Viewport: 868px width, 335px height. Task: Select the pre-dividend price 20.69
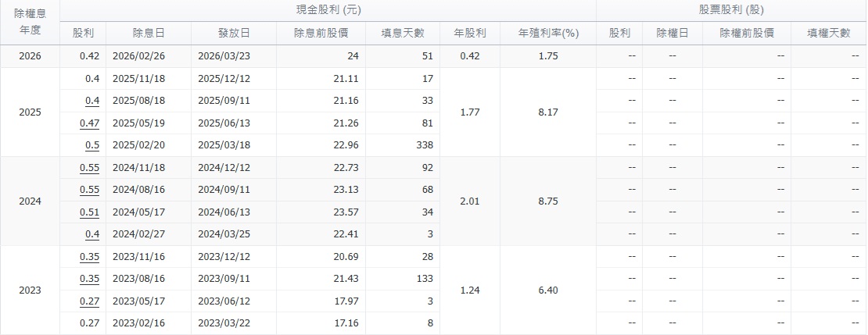346,256
